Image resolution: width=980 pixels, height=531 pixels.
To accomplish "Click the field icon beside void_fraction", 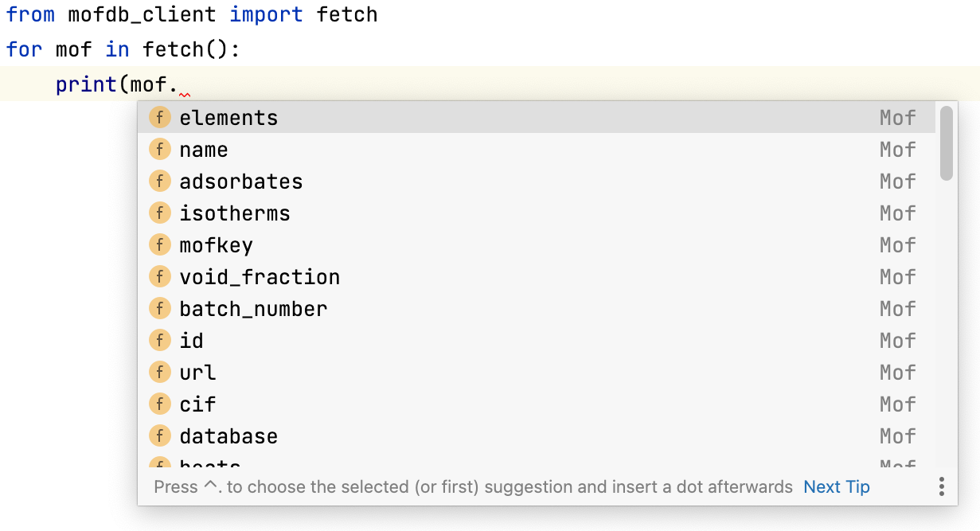I will pyautogui.click(x=160, y=277).
